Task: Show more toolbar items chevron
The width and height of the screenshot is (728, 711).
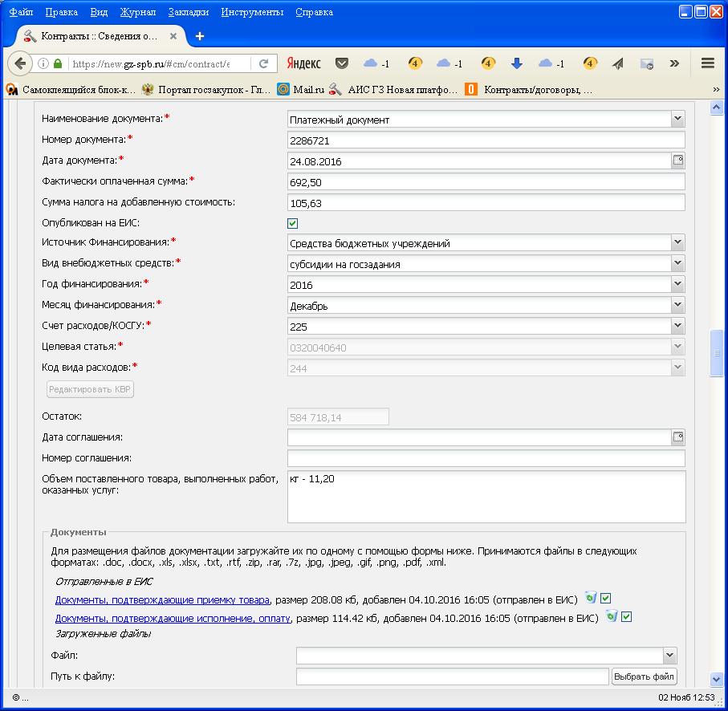Action: pos(674,63)
